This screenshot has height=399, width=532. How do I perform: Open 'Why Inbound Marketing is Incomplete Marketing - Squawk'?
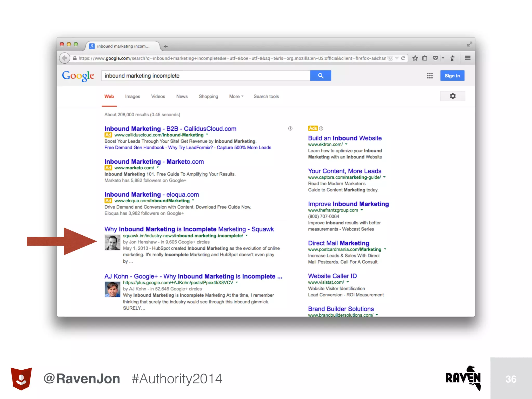click(189, 229)
